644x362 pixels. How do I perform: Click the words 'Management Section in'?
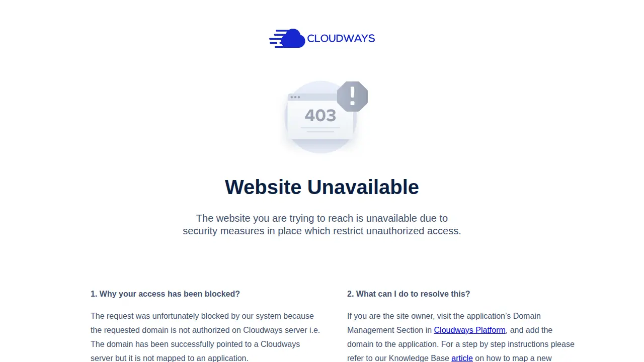tap(389, 330)
